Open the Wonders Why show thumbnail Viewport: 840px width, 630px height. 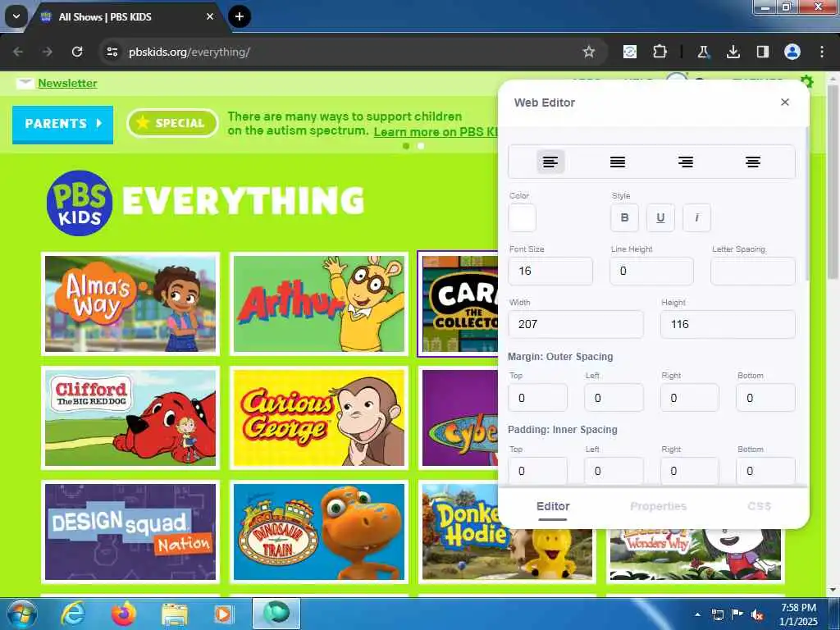696,555
